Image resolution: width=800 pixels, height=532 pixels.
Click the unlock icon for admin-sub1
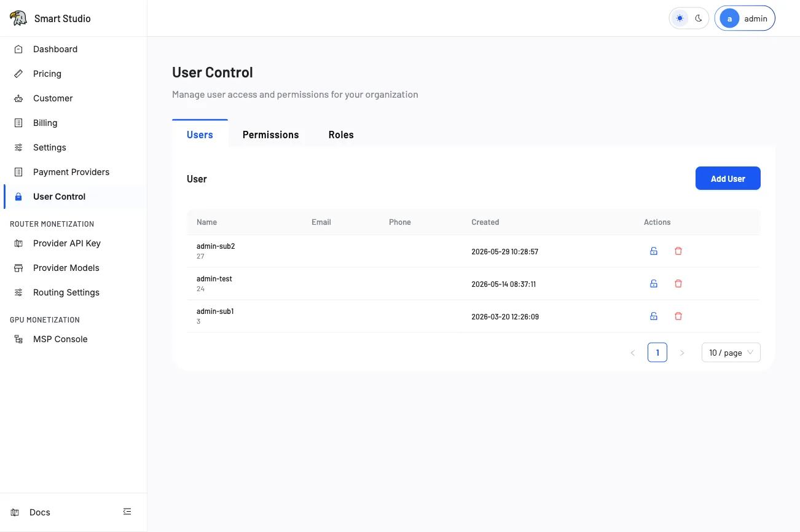coord(654,316)
